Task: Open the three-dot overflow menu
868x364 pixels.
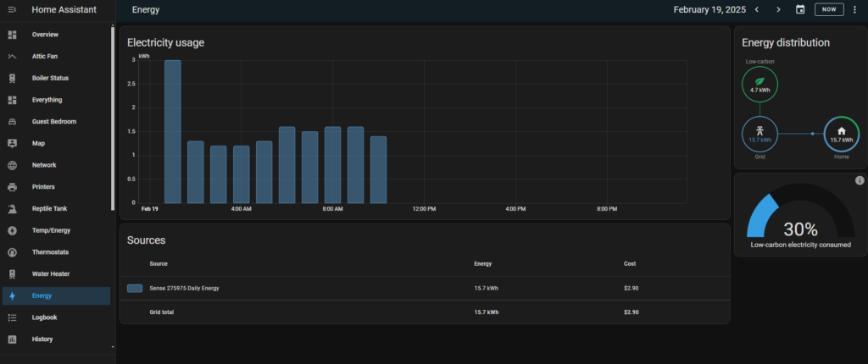Action: [854, 9]
